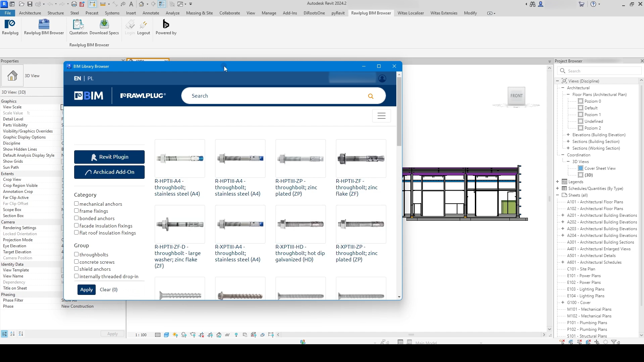Check the mechanical anchors category box
Viewport: 644px width, 362px height.
click(x=77, y=204)
